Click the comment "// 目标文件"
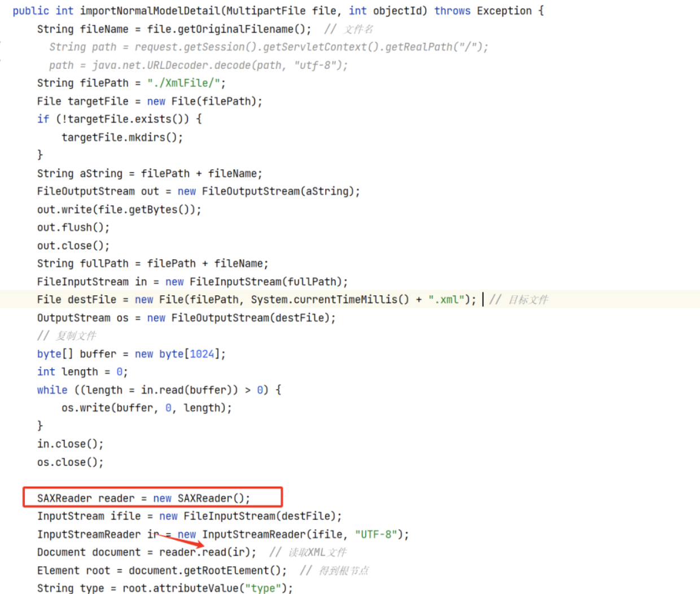Viewport: 700px width, 594px height. (518, 300)
